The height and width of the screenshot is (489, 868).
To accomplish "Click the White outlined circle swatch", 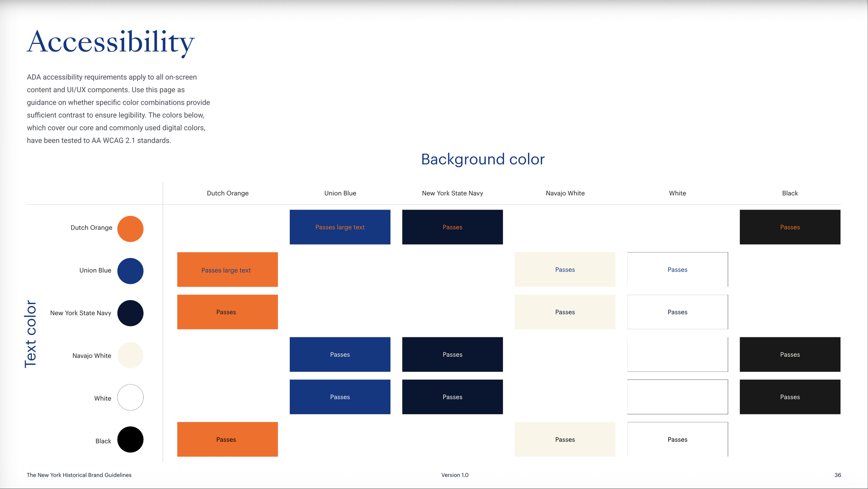I will point(130,397).
